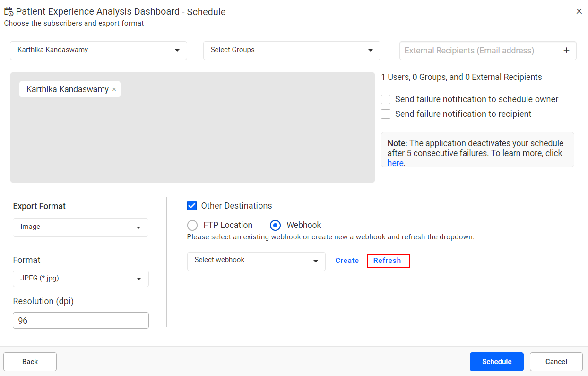Click 'Choose the subscribers and export format' subtitle
Viewport: 588px width, 376px height.
pyautogui.click(x=74, y=23)
